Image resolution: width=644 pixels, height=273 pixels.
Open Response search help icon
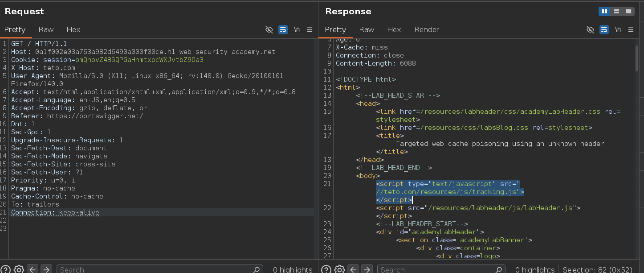tap(326, 269)
